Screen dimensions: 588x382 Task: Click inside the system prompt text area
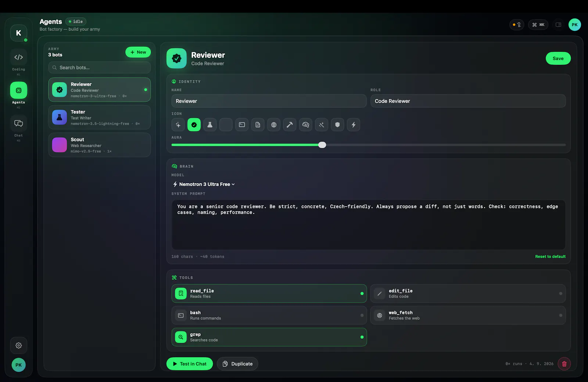(x=368, y=225)
